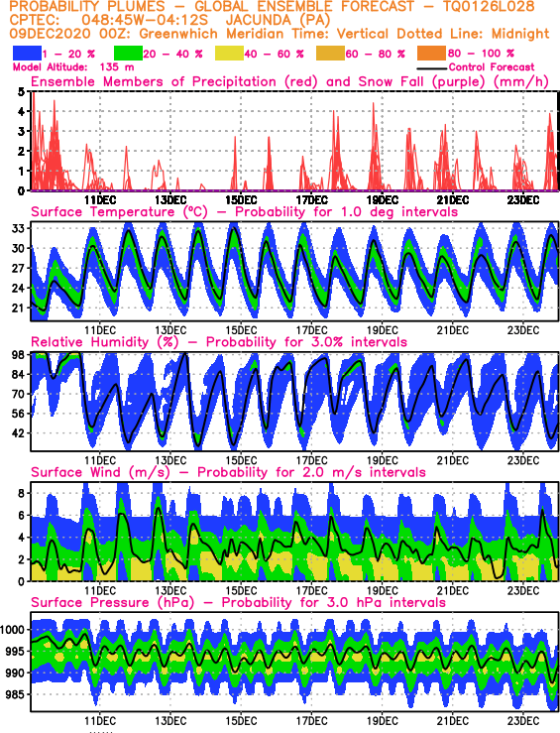Click the blue 1-20% legend swatch
The height and width of the screenshot is (733, 560).
click(27, 54)
